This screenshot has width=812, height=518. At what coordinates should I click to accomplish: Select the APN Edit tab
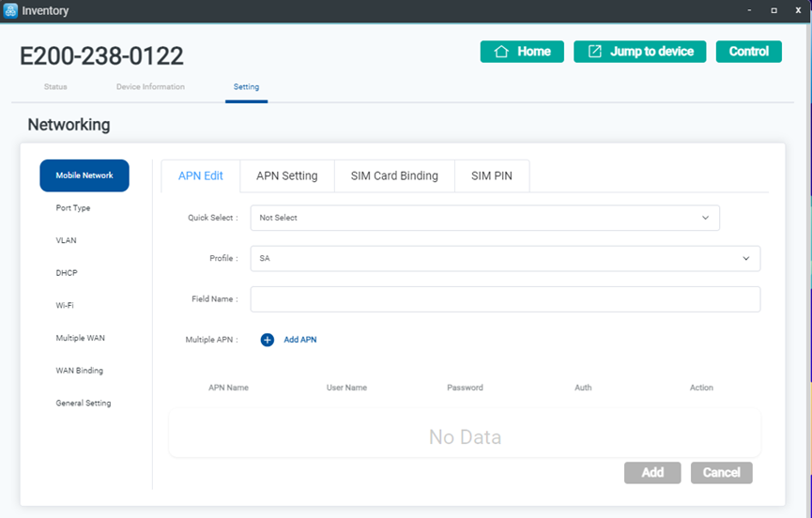point(201,175)
